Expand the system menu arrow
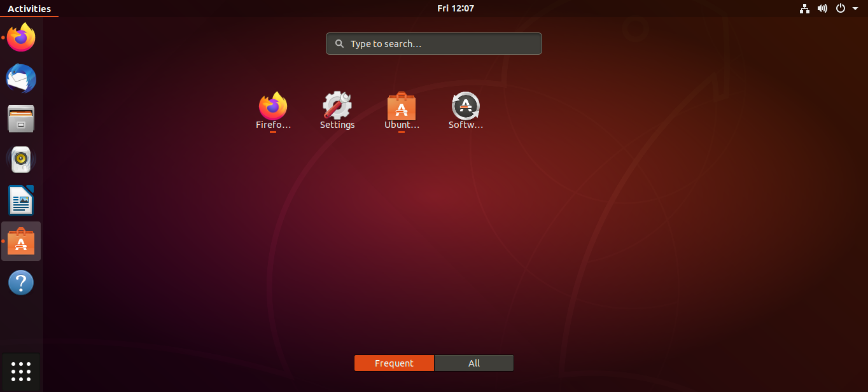 pos(855,8)
